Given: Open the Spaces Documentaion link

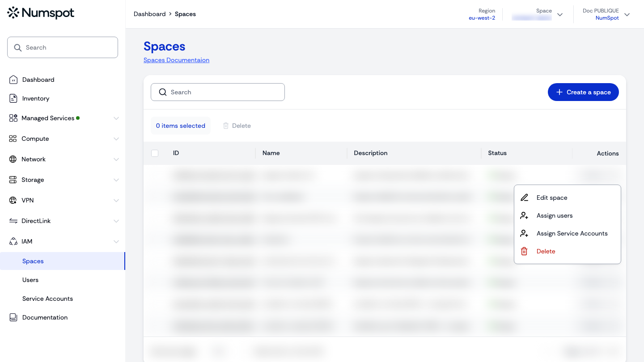Looking at the screenshot, I should coord(176,60).
